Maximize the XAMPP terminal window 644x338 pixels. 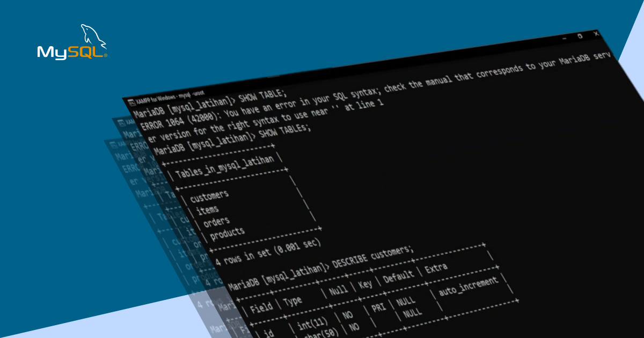click(580, 36)
